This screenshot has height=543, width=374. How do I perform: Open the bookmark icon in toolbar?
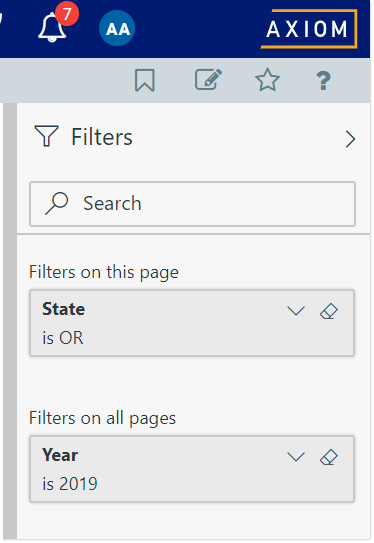(x=144, y=80)
